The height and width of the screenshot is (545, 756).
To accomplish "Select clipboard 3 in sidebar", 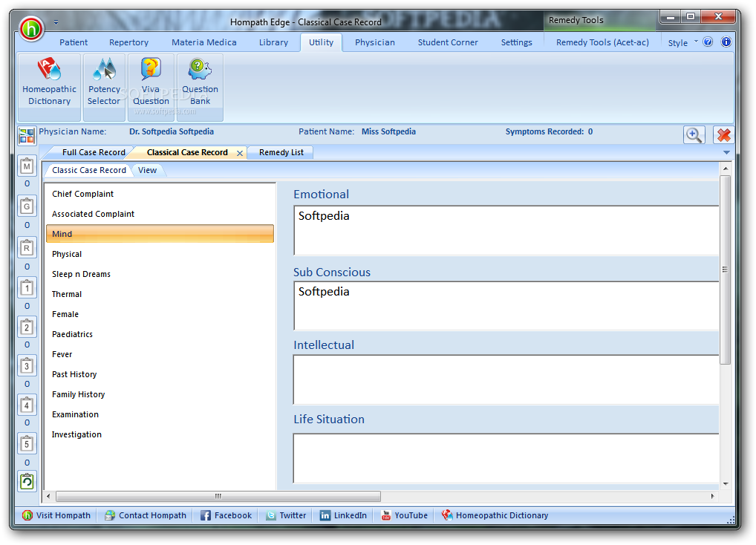I will 27,366.
